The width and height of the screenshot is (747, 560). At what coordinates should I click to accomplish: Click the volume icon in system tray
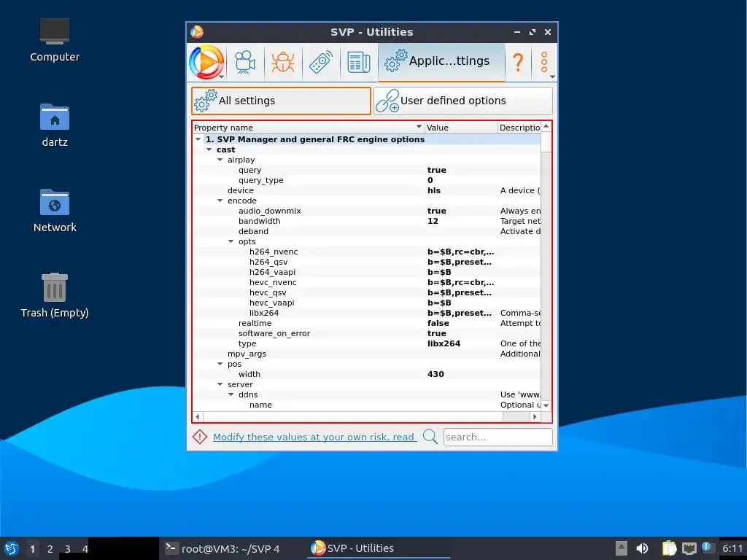pyautogui.click(x=642, y=548)
